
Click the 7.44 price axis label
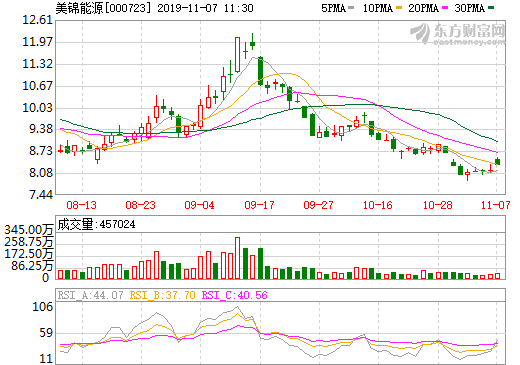41,195
